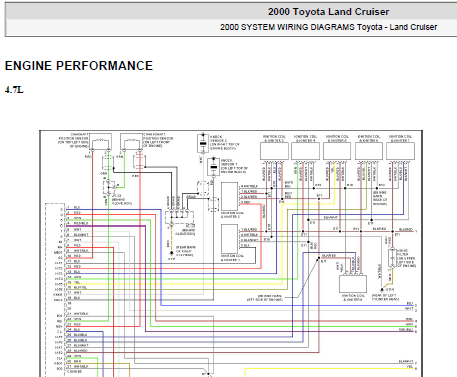
Task: Click the "RED/BLU" purple wire label at connector pin 4
Action: point(81,223)
